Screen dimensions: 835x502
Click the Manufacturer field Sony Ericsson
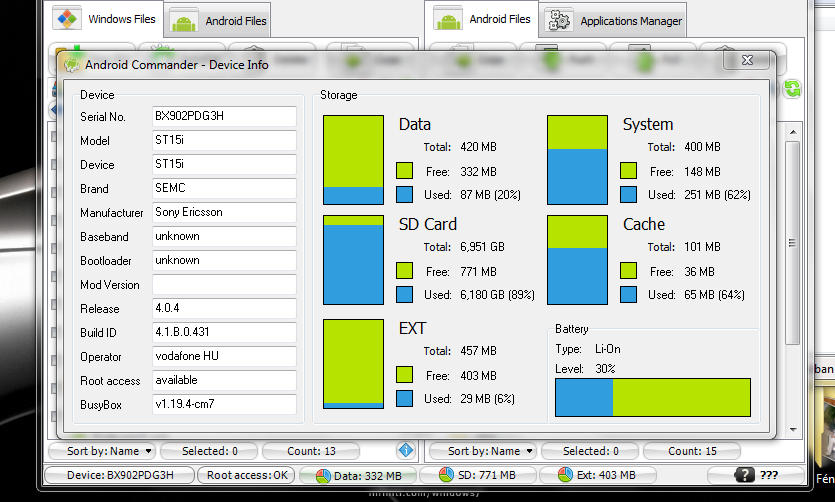[x=224, y=212]
